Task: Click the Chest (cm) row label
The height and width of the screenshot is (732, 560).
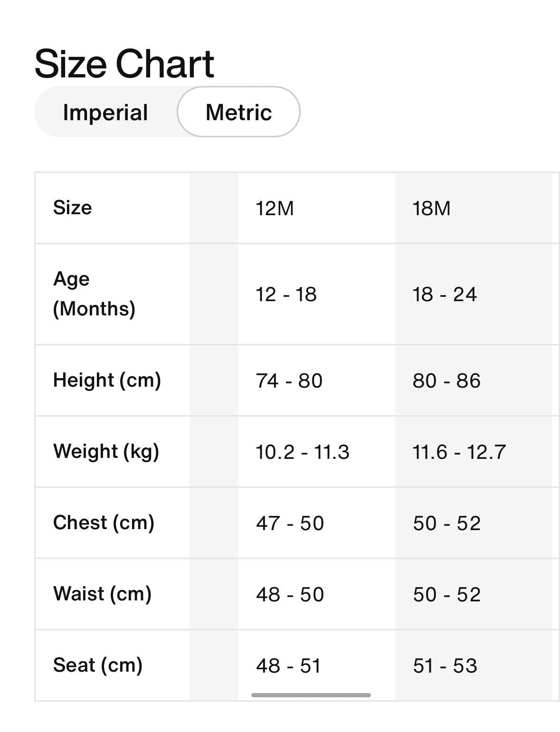Action: [x=103, y=523]
